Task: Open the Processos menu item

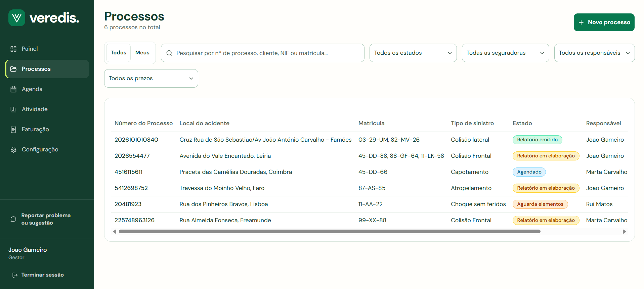Action: point(47,69)
